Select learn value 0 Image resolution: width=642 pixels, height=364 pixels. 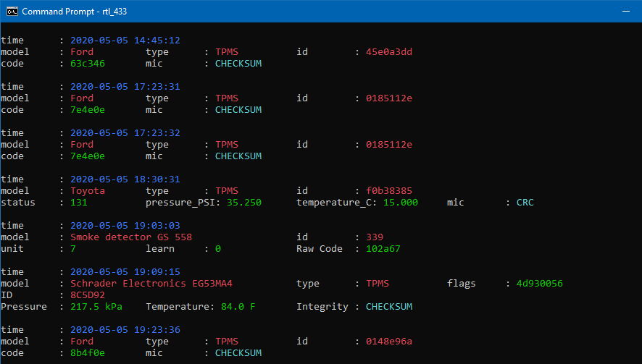click(218, 249)
